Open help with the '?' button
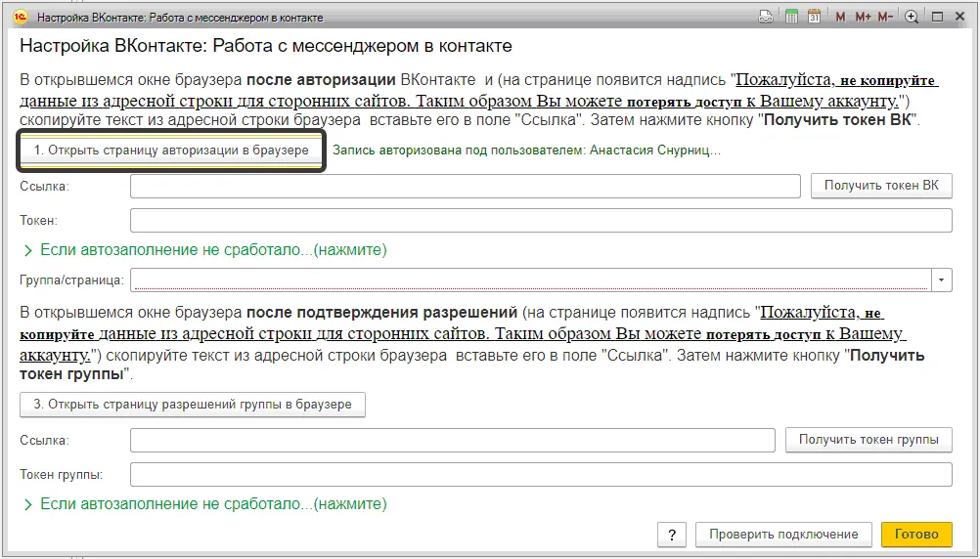Image resolution: width=980 pixels, height=559 pixels. 672,535
